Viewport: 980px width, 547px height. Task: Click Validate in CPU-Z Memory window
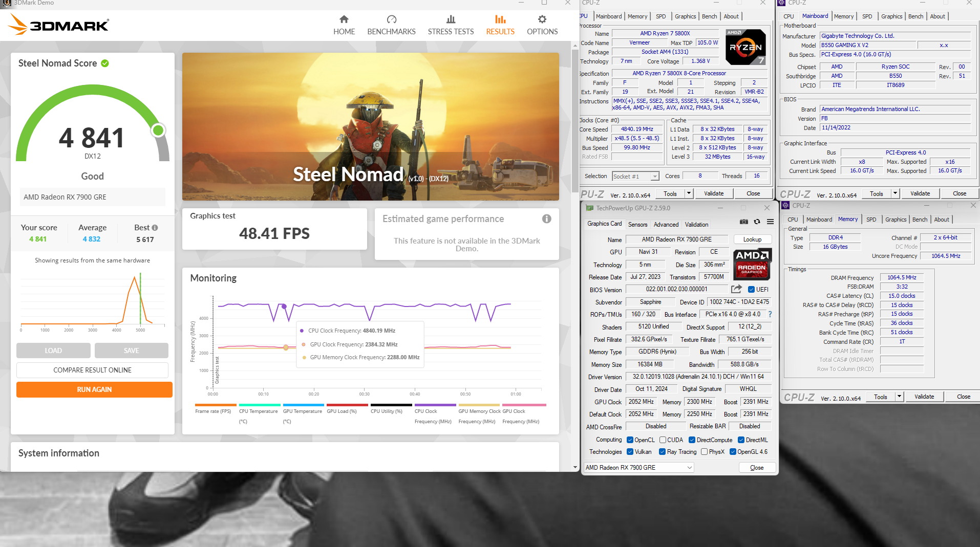tap(924, 397)
